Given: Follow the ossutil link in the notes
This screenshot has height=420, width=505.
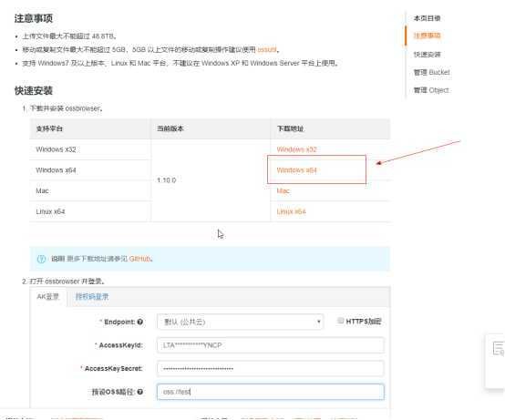Looking at the screenshot, I should (267, 49).
